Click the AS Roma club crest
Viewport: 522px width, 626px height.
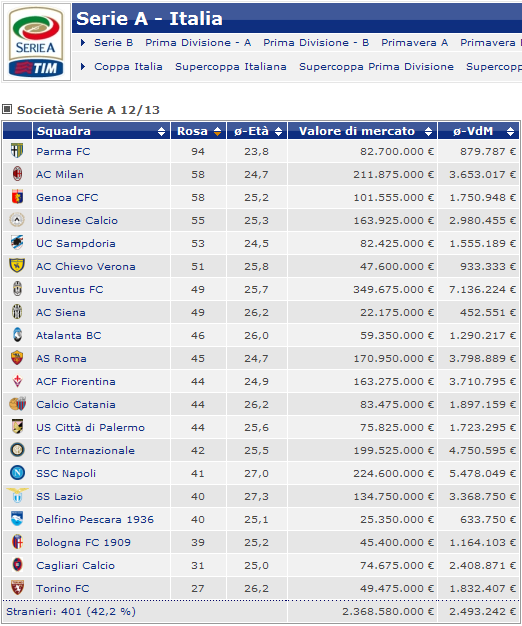tap(17, 358)
